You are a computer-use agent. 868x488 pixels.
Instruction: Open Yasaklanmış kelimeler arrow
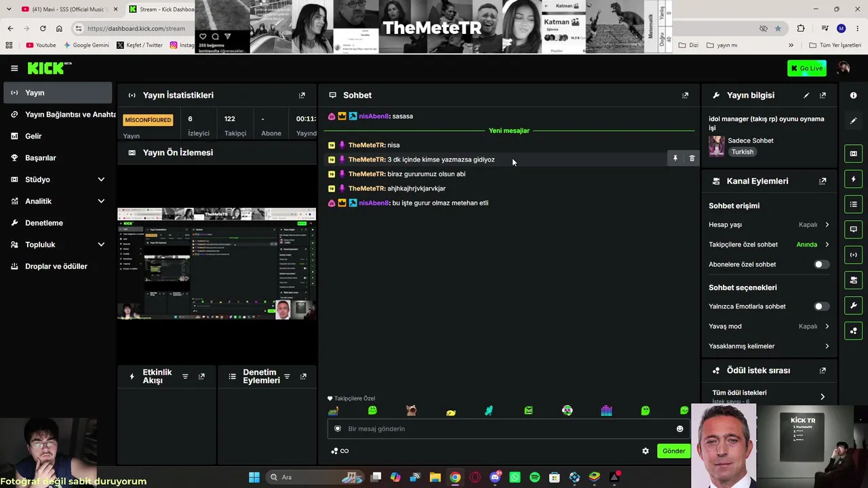tap(827, 346)
